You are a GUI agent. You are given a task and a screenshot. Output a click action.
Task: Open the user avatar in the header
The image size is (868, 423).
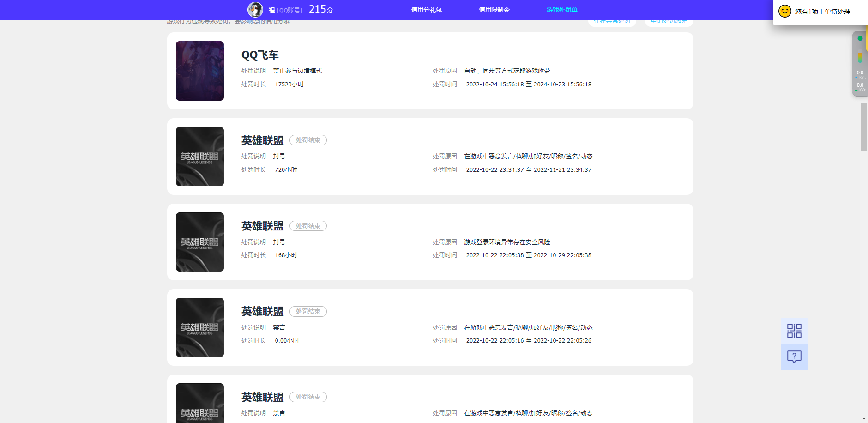pos(255,10)
